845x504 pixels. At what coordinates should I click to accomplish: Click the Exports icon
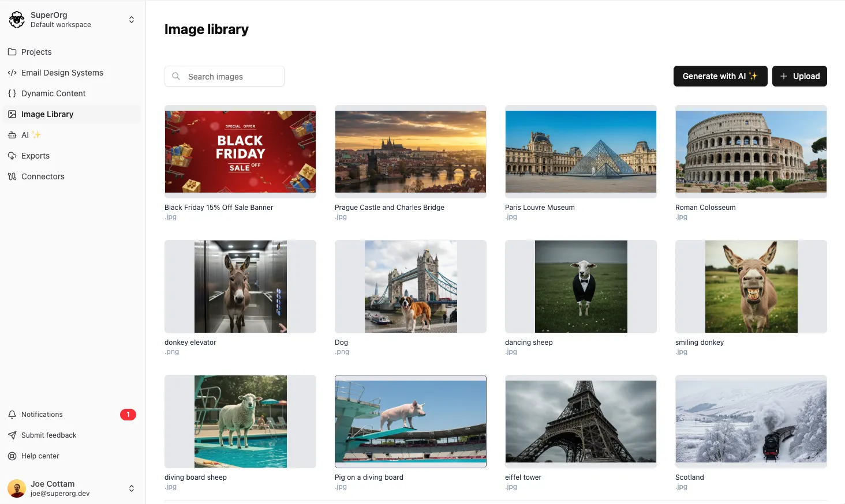[12, 156]
